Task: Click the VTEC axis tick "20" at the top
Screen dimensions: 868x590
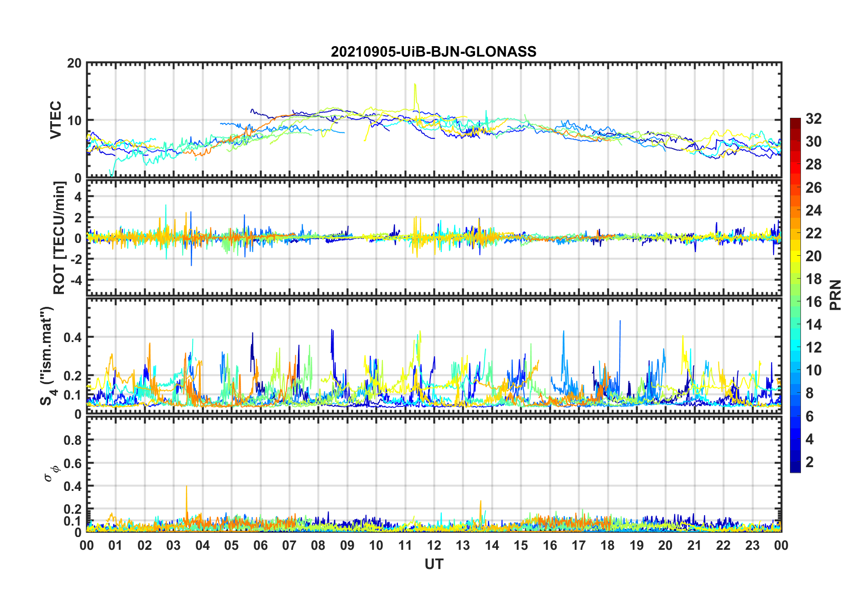Action: click(x=74, y=63)
